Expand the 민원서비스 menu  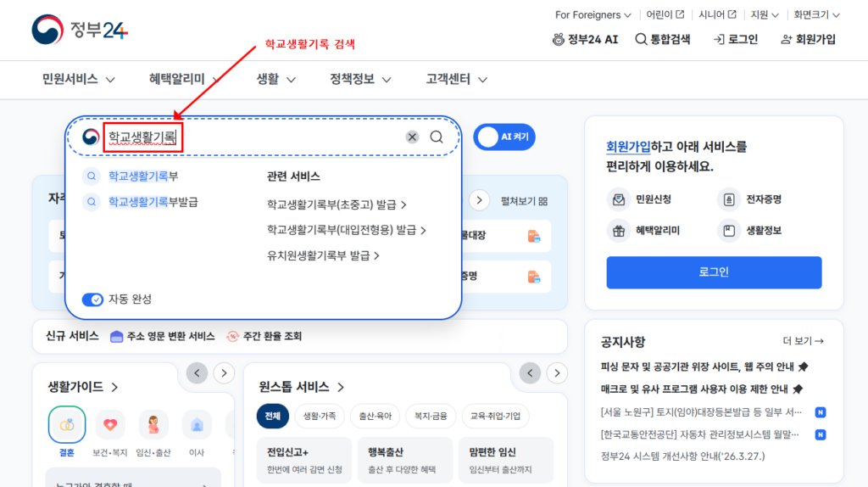79,79
